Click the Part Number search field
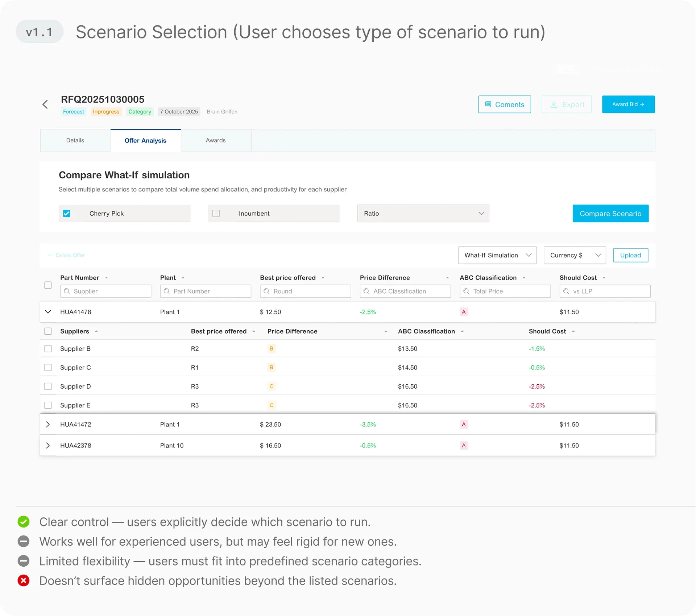 pyautogui.click(x=206, y=291)
